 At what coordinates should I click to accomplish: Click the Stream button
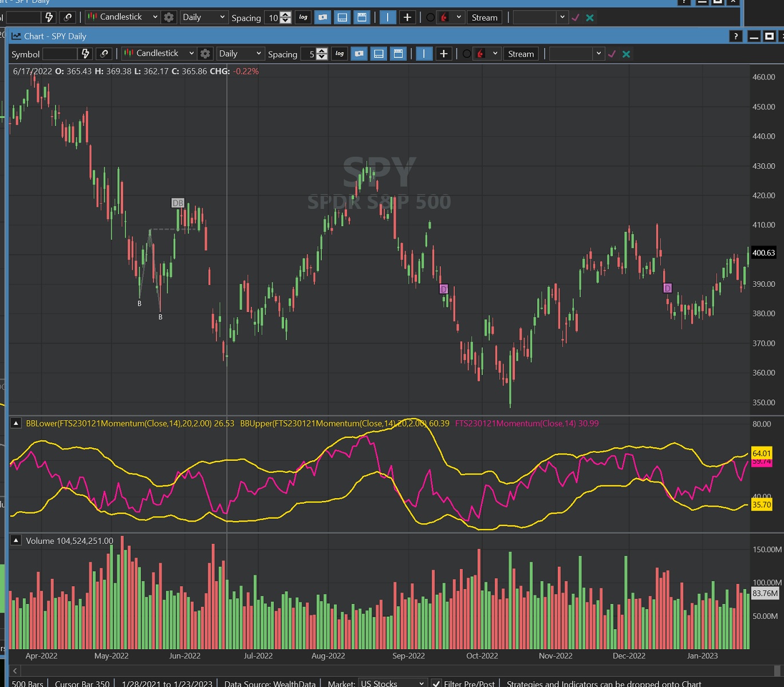point(521,54)
